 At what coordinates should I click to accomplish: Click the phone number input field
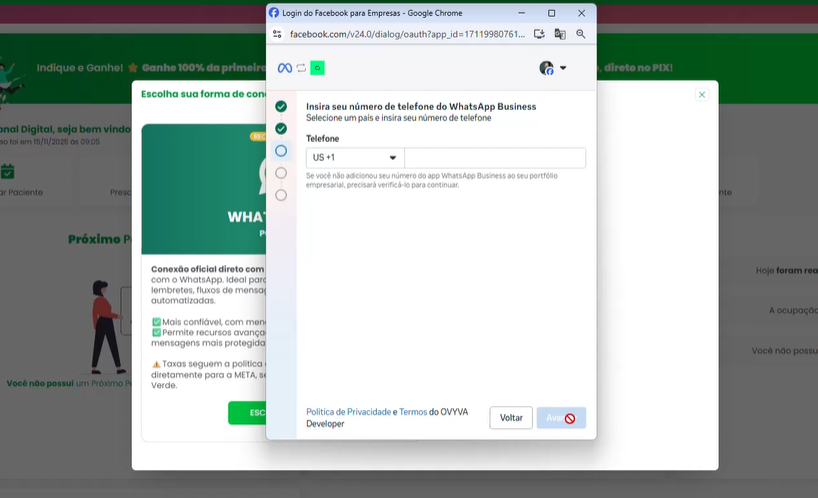pos(495,158)
